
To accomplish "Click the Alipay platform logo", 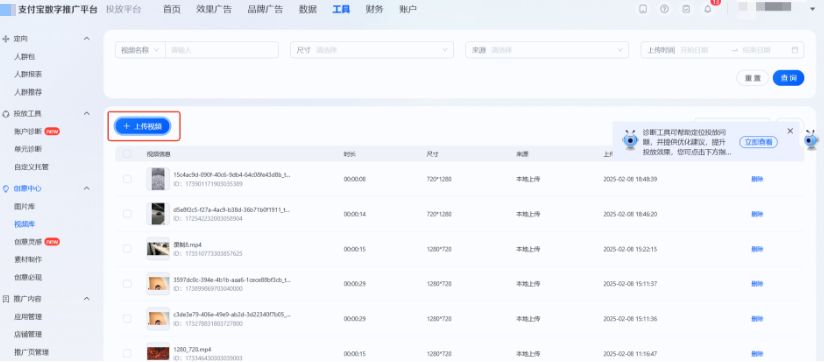I will (8, 9).
